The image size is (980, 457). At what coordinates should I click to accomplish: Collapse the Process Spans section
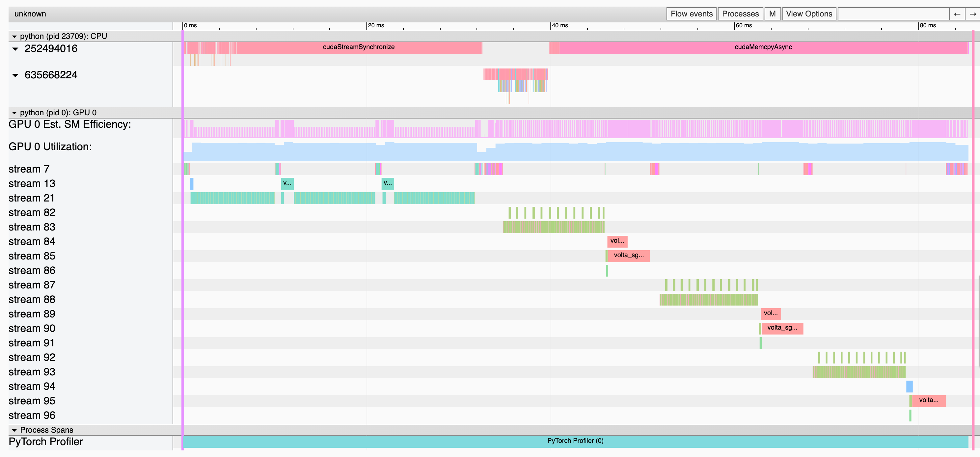14,430
